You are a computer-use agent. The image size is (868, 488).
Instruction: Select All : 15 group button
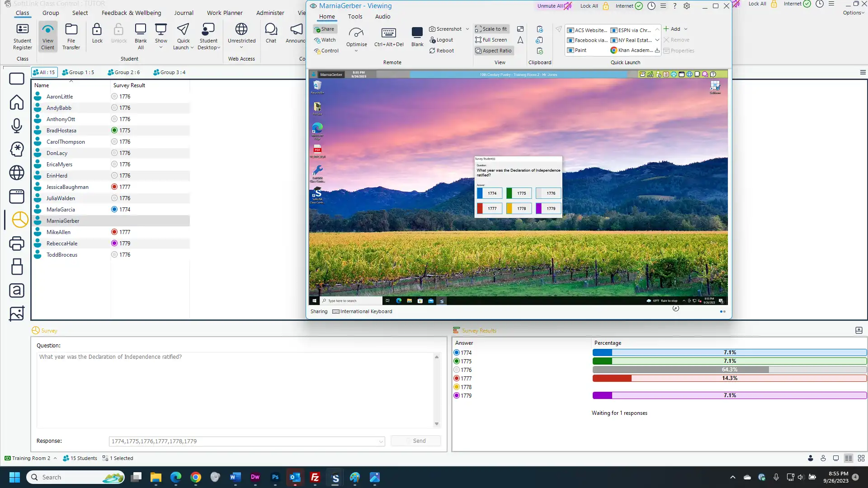pyautogui.click(x=44, y=72)
